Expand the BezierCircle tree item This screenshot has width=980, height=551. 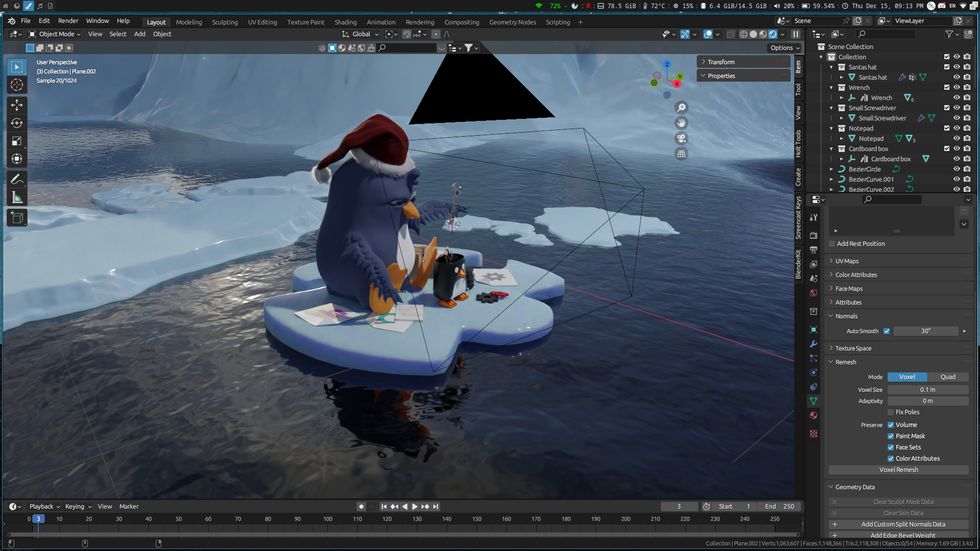click(x=831, y=169)
